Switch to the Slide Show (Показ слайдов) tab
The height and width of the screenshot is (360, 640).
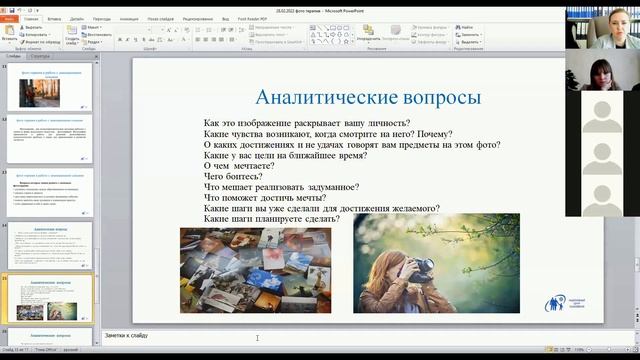(x=160, y=19)
